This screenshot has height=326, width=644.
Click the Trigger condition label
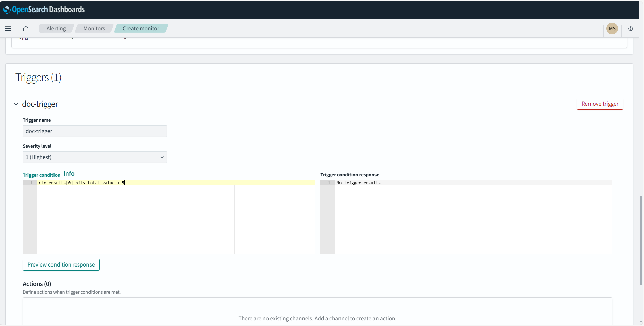pyautogui.click(x=41, y=175)
